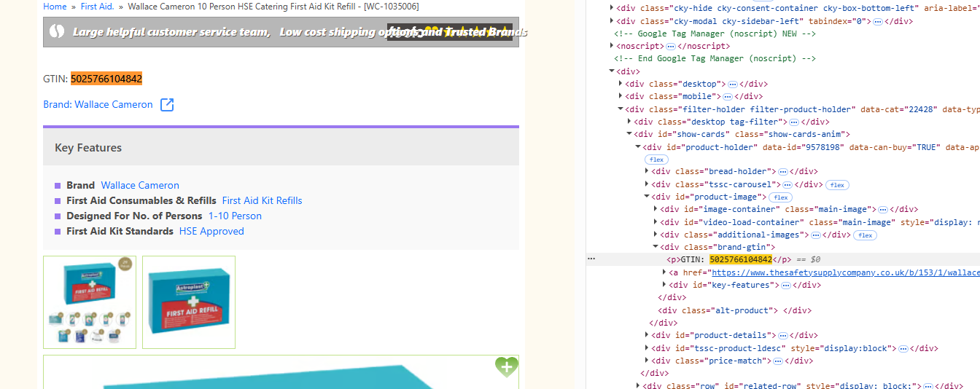The image size is (980, 389).
Task: Collapse the filter-holder div node
Action: tap(621, 109)
